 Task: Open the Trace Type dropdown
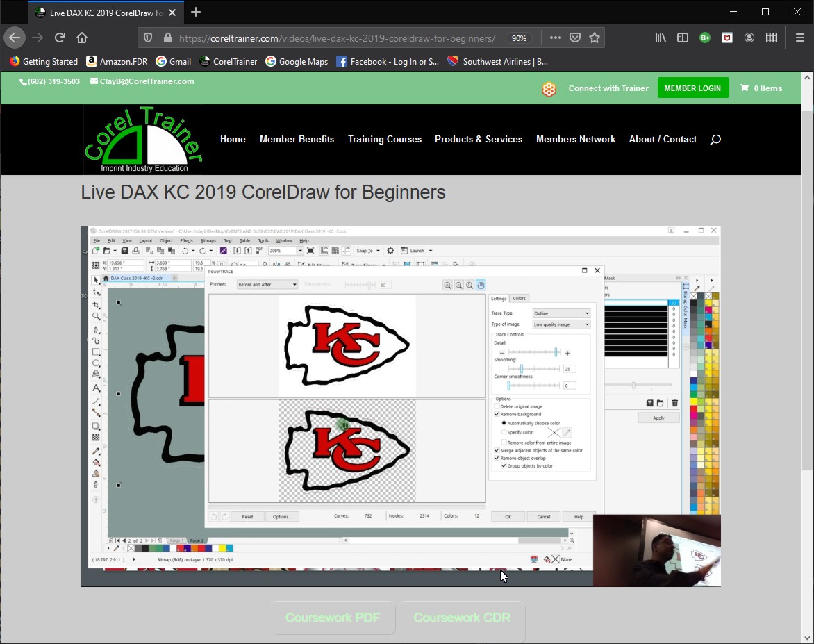[561, 313]
